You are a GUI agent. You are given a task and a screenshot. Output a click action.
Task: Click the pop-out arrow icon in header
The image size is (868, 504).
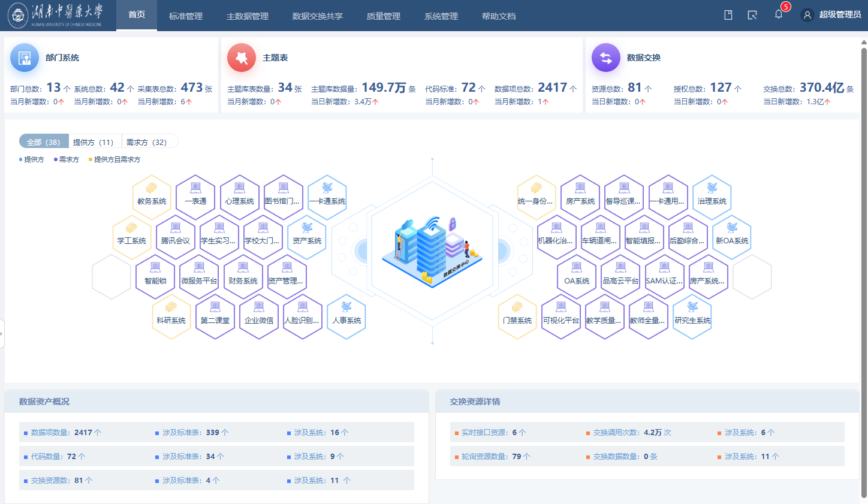pos(752,15)
